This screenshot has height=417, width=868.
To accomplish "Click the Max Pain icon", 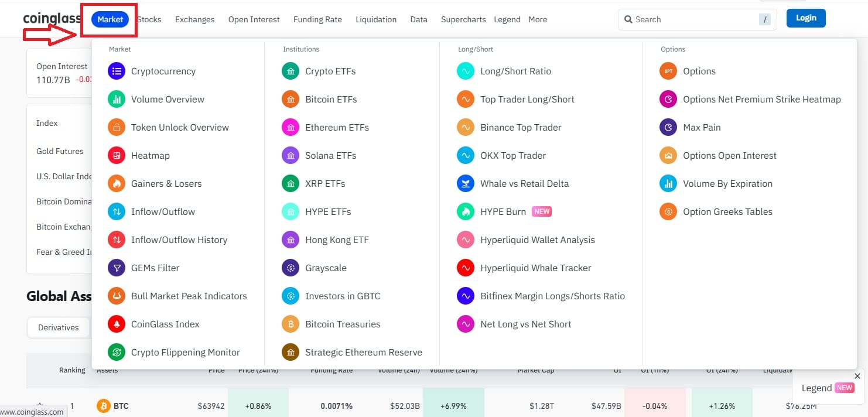I will (668, 127).
